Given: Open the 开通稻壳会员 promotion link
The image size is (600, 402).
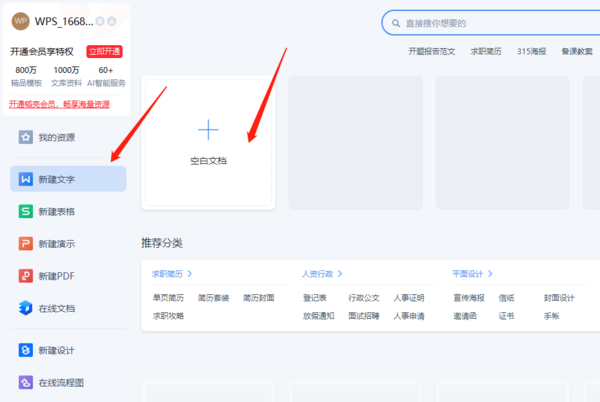Looking at the screenshot, I should pos(59,104).
